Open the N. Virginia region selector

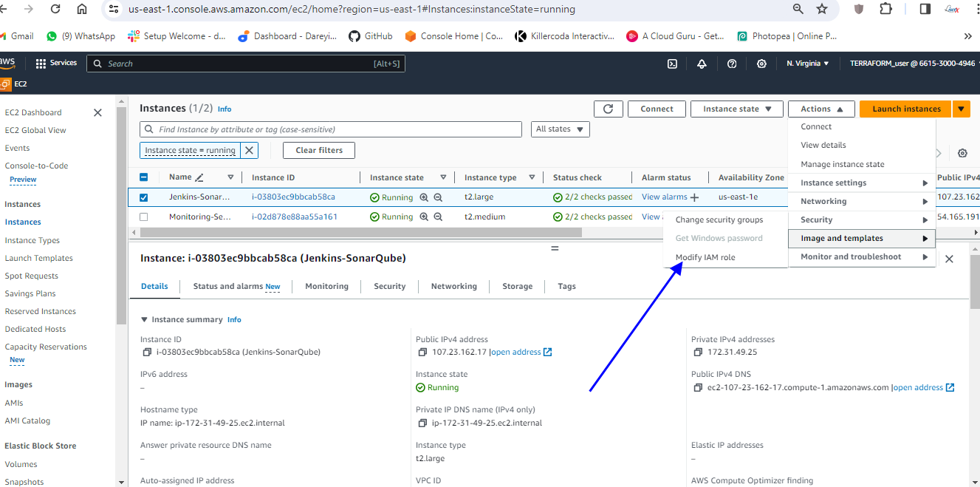807,64
